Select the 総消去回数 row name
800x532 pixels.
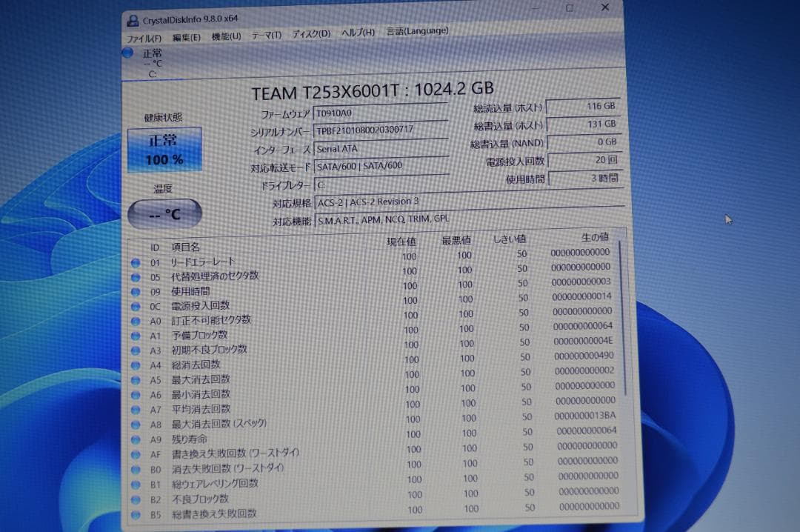point(196,365)
